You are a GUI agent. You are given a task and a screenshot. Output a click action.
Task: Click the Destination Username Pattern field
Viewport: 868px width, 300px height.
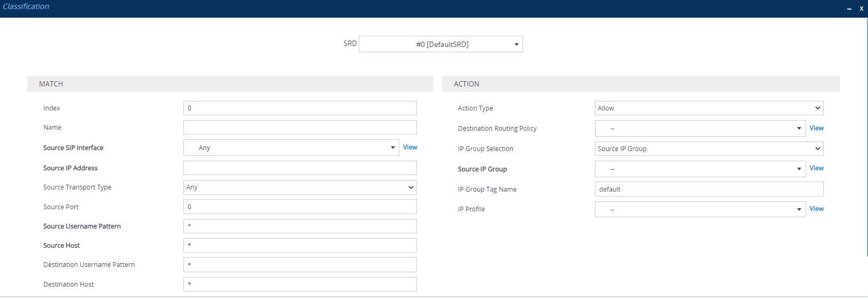(x=300, y=265)
